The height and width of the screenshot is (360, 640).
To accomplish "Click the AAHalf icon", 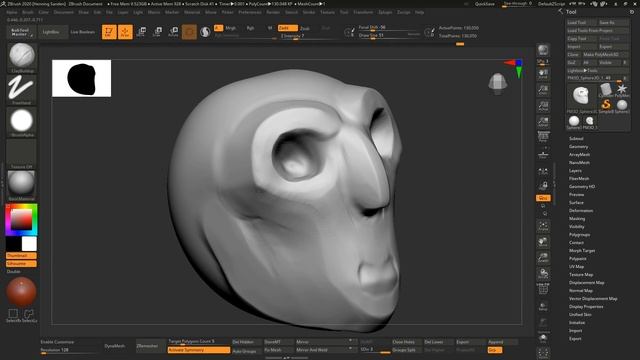I will tap(543, 122).
